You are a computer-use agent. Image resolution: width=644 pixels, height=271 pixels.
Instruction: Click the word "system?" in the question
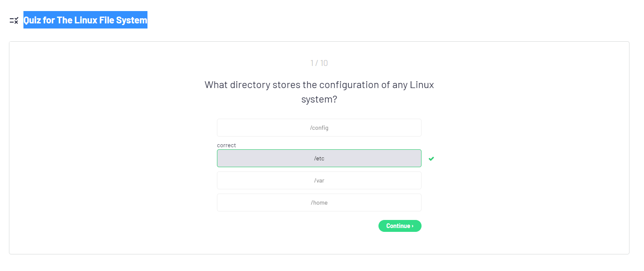(x=319, y=100)
